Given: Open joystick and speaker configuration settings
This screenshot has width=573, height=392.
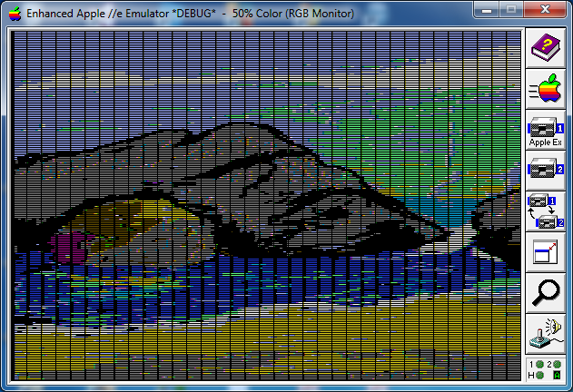Looking at the screenshot, I should tap(545, 334).
